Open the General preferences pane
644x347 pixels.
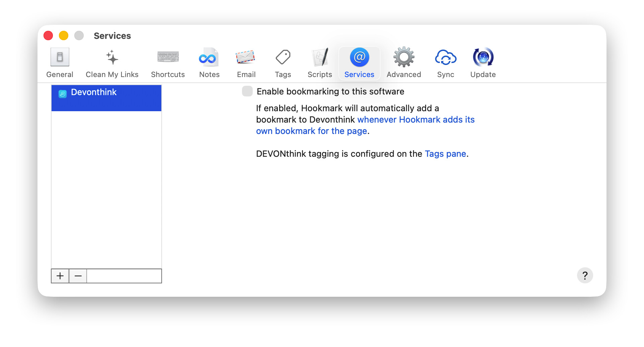tap(60, 63)
